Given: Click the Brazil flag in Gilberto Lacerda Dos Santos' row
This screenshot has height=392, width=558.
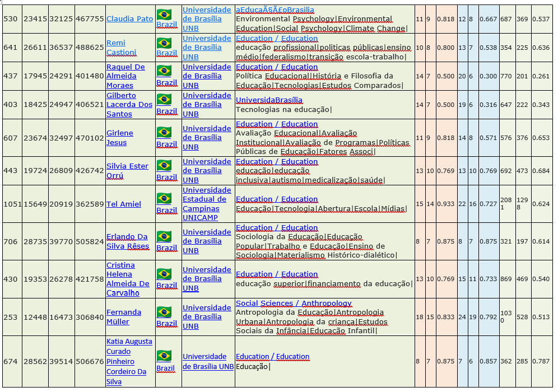Looking at the screenshot, I should [164, 99].
